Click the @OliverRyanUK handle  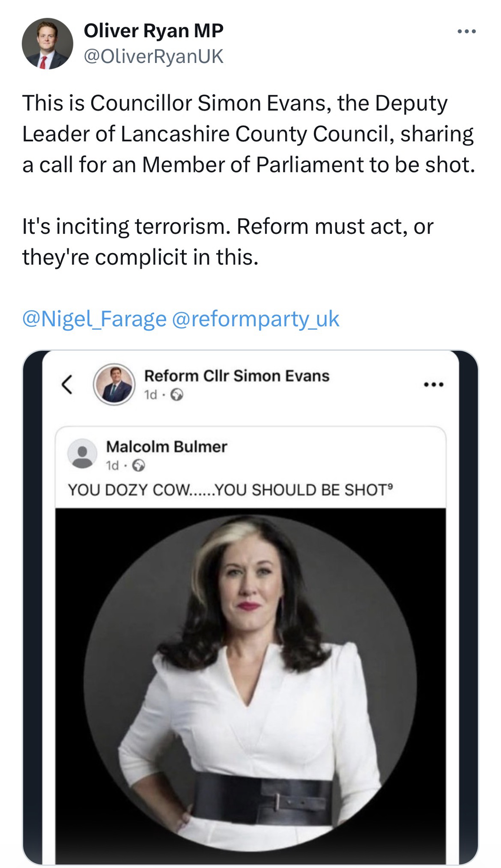click(x=153, y=56)
